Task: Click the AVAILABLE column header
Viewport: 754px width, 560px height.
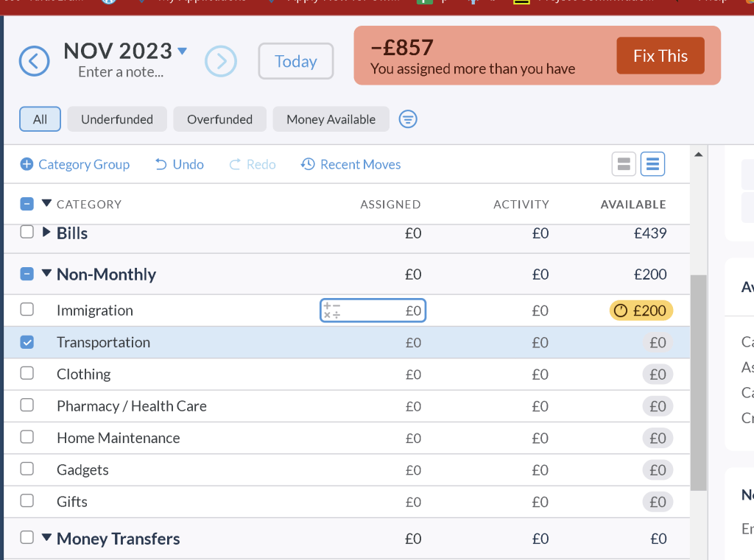Action: pos(633,205)
